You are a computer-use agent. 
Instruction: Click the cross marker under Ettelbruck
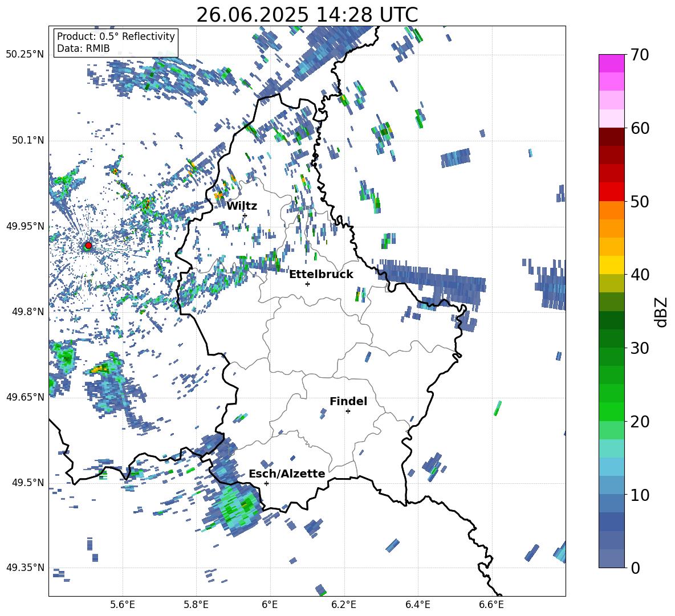[x=307, y=284]
